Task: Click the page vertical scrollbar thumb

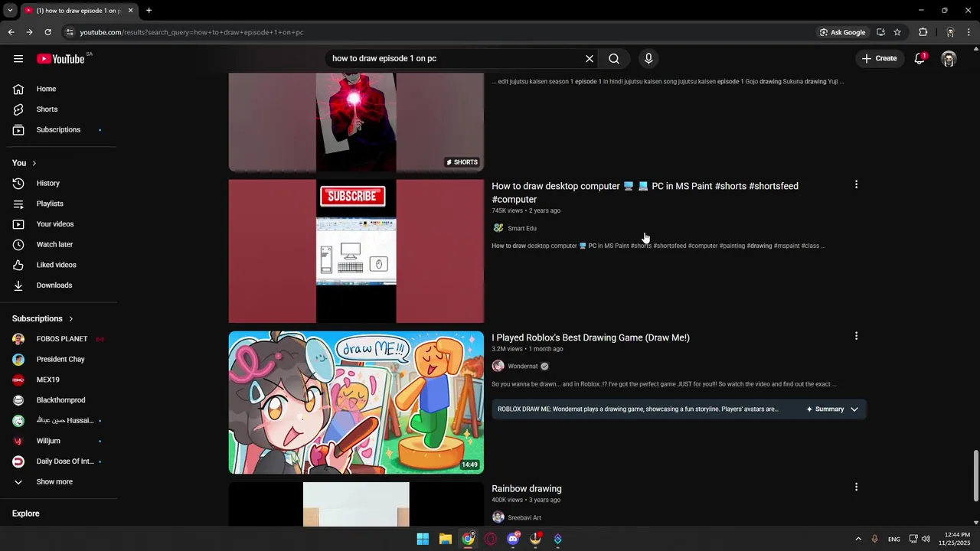Action: pyautogui.click(x=975, y=476)
